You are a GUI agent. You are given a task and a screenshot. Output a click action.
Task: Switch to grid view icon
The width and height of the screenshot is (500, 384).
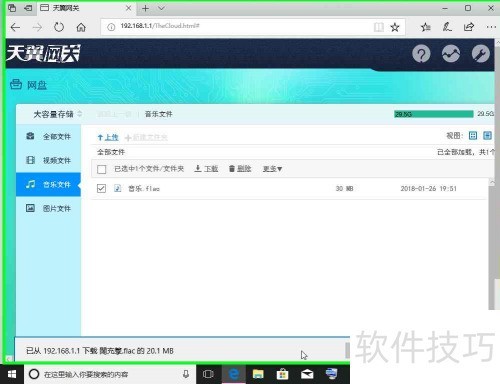pos(473,135)
